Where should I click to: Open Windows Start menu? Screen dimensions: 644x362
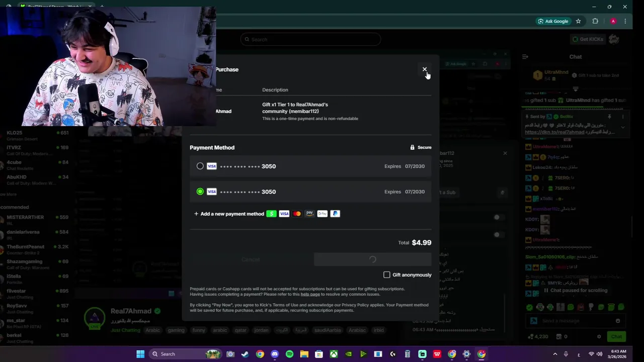pos(140,354)
